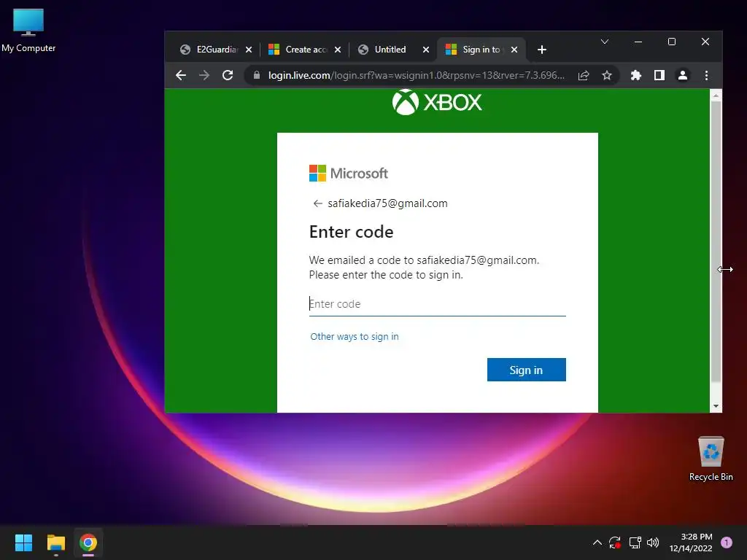Click safiakedia75@gmail.com identity text

click(387, 203)
